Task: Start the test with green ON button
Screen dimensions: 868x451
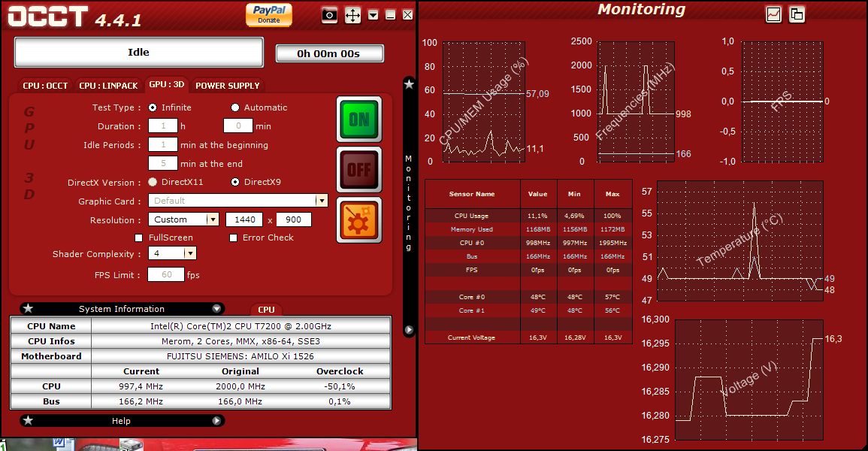Action: (x=359, y=119)
